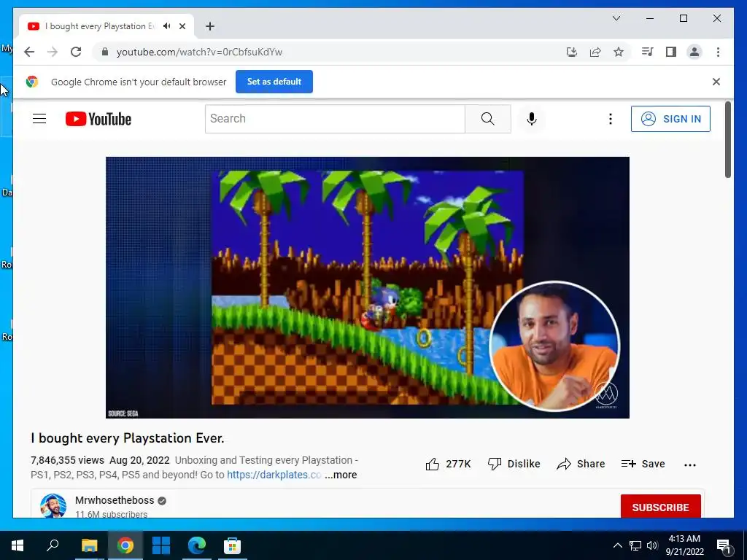The image size is (747, 560).
Task: View site information lock icon
Action: point(105,52)
